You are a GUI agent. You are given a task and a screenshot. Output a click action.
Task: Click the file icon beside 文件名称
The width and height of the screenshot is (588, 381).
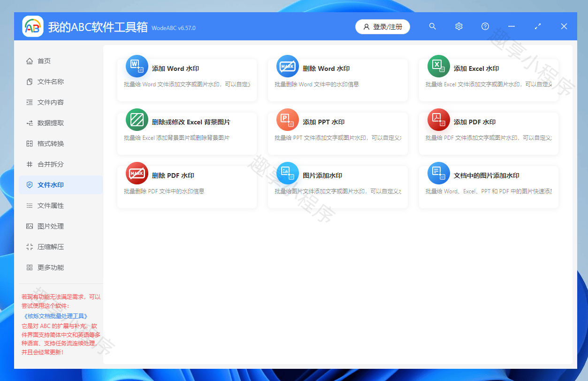pos(30,82)
